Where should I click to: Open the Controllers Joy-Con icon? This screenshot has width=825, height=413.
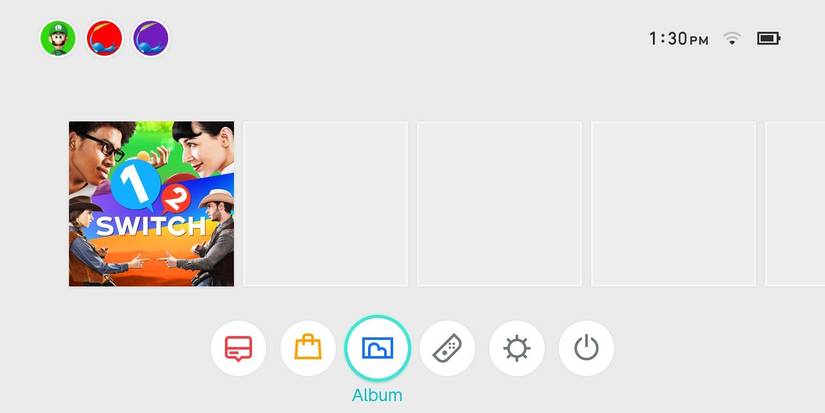coord(447,348)
